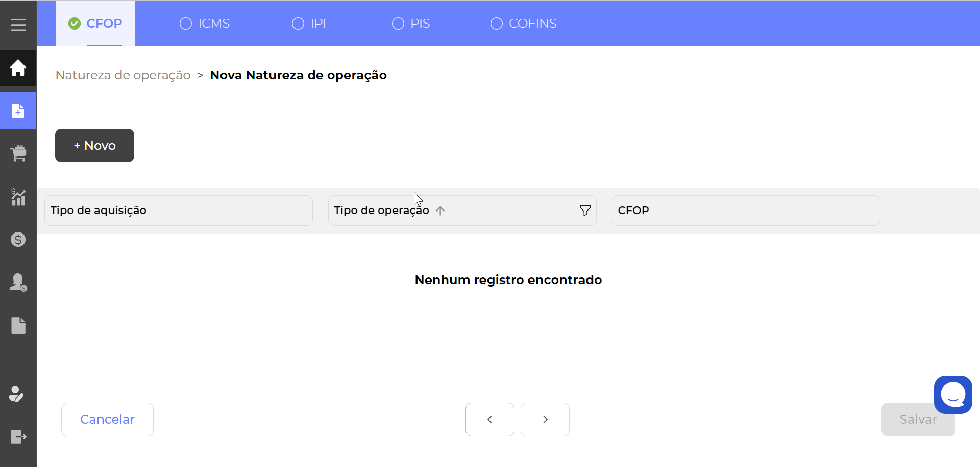Select the customer with dollar icon
Viewport: 980px width, 467px height.
(x=18, y=283)
